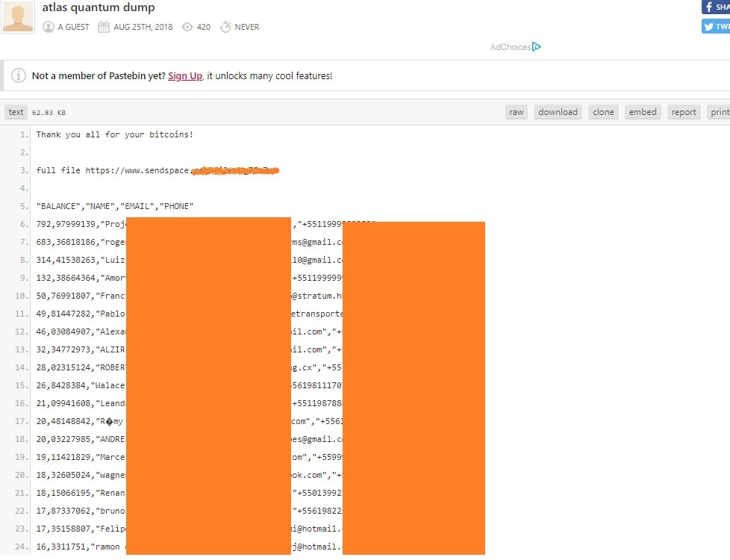730x560 pixels.
Task: Click the text syntax label button
Action: tap(16, 112)
